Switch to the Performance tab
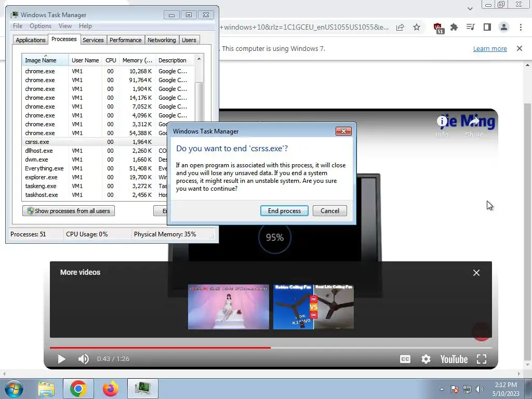The width and height of the screenshot is (532, 399). coord(126,40)
